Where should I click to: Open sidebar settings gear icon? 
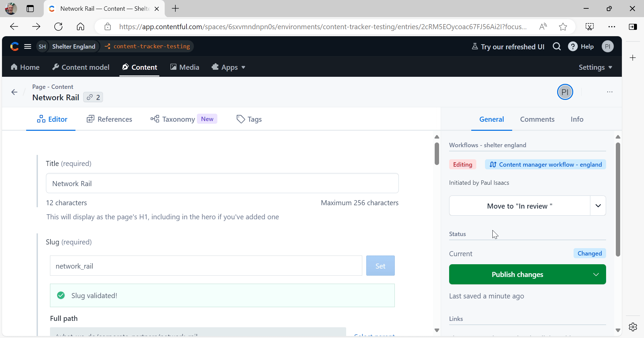[633, 327]
